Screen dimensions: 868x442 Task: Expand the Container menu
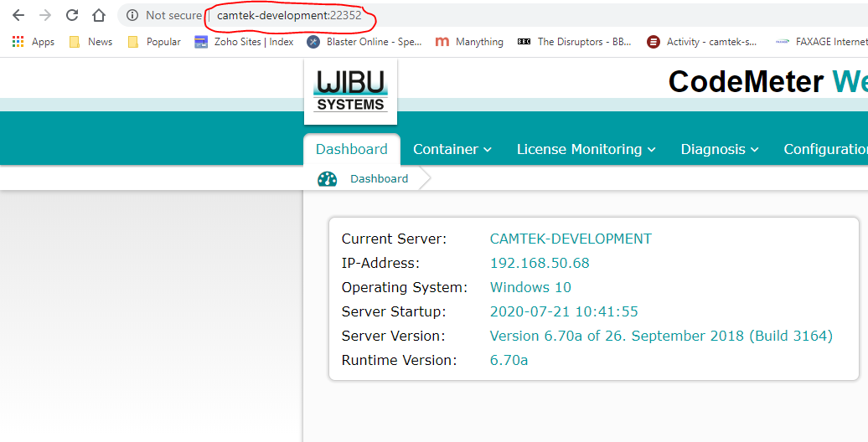(x=452, y=149)
